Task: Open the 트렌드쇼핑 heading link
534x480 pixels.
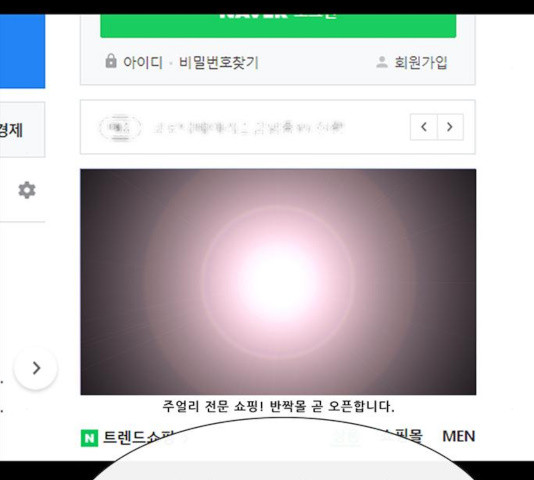Action: tap(138, 437)
